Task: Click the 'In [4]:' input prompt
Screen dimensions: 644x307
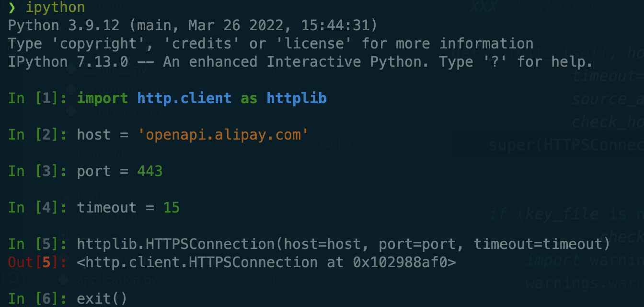Action: point(38,208)
